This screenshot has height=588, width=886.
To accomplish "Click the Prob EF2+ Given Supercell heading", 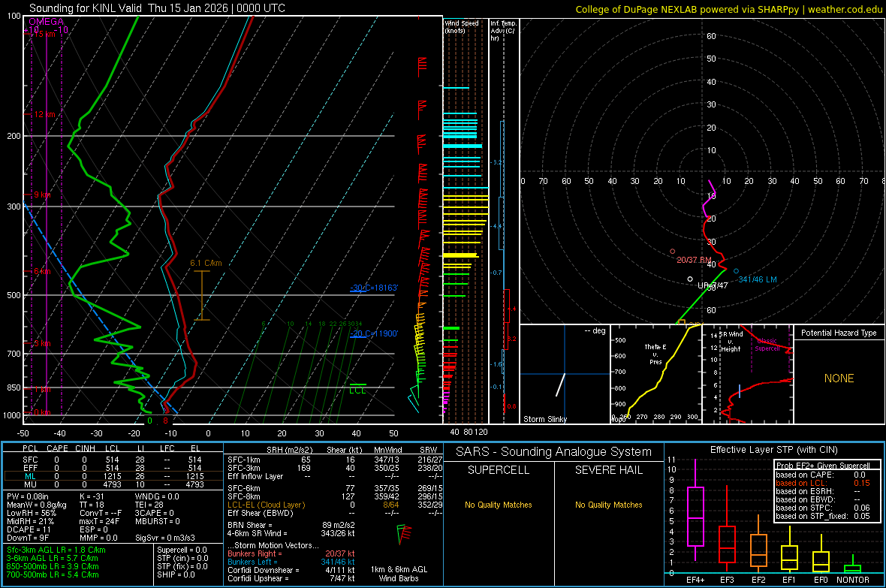I will (823, 466).
